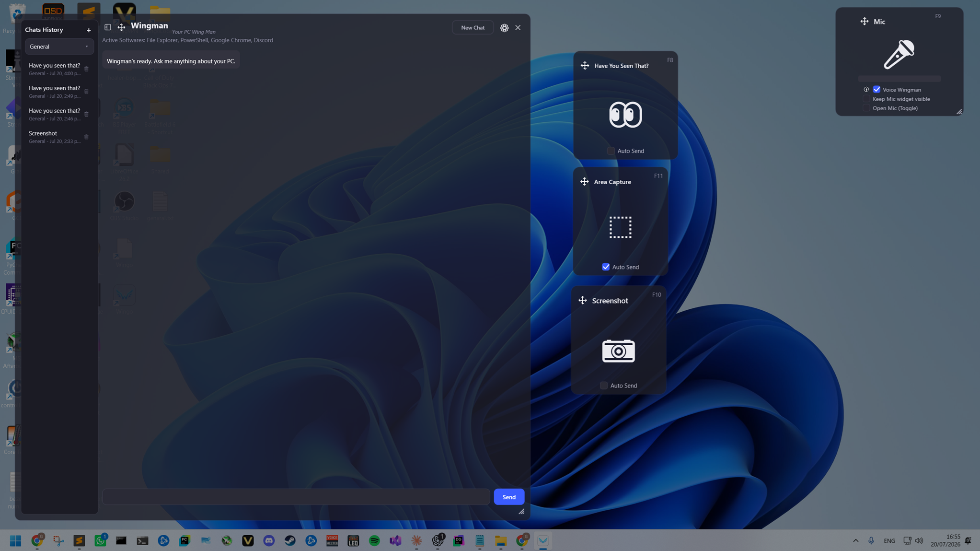Toggle the chat history sidebar panel icon
The image size is (980, 551).
pyautogui.click(x=107, y=27)
